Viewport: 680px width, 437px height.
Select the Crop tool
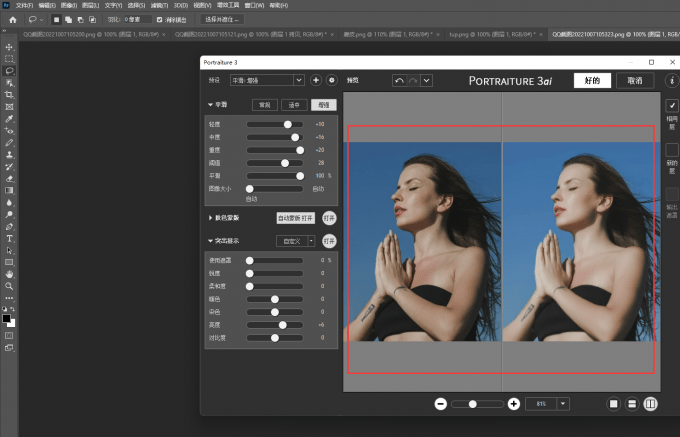pyautogui.click(x=10, y=94)
